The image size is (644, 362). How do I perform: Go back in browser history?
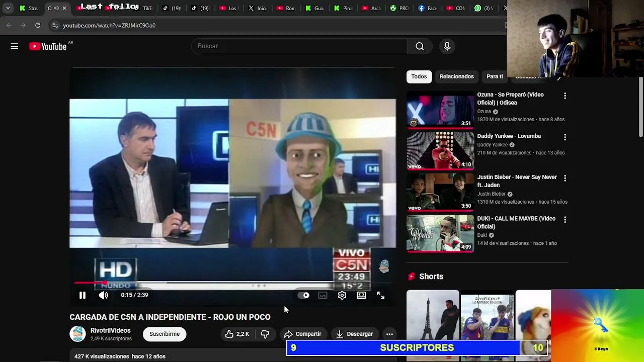(9, 25)
